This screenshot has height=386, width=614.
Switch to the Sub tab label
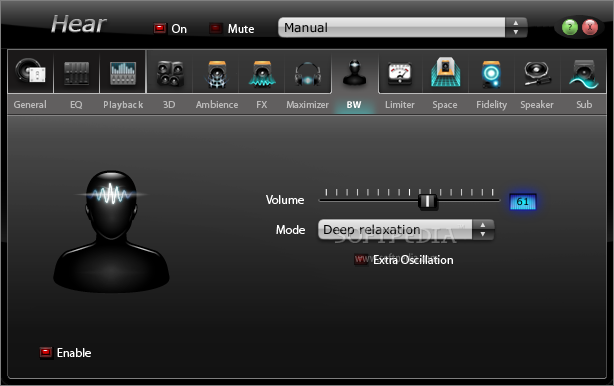pos(584,105)
